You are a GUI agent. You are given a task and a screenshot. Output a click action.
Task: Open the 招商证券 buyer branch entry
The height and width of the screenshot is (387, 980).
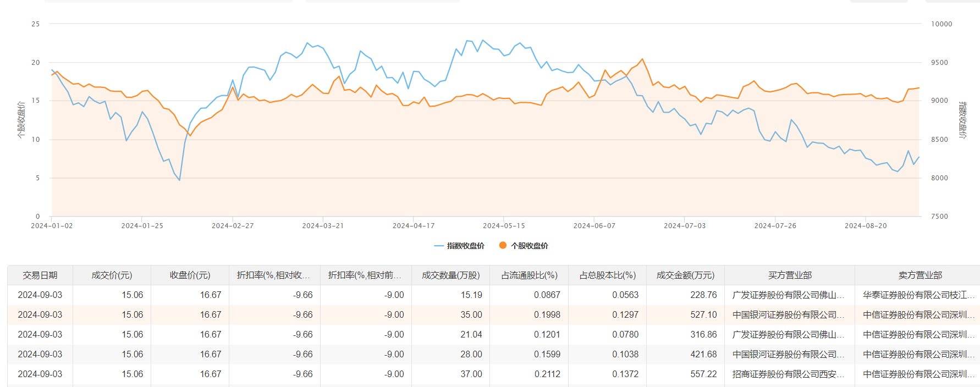pos(788,374)
